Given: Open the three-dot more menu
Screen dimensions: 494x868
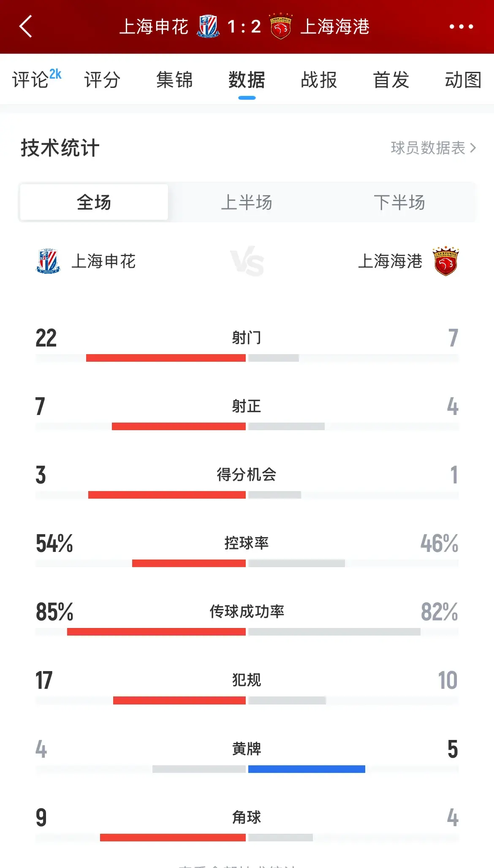Looking at the screenshot, I should (x=461, y=27).
